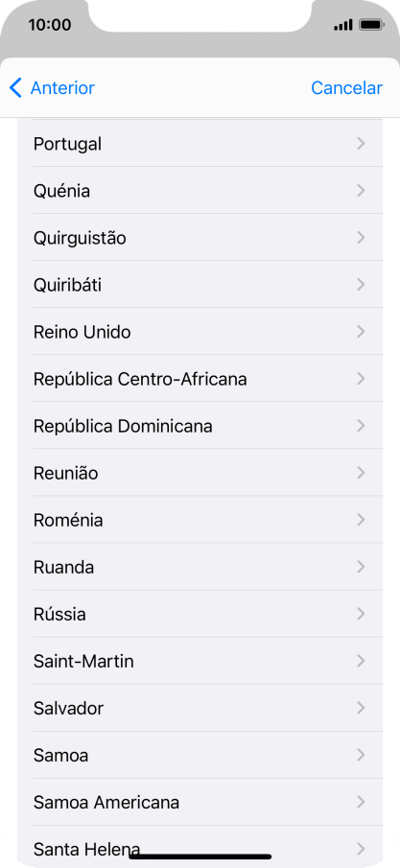Tap the disclosure arrow for Salvador
This screenshot has width=400, height=868.
361,708
